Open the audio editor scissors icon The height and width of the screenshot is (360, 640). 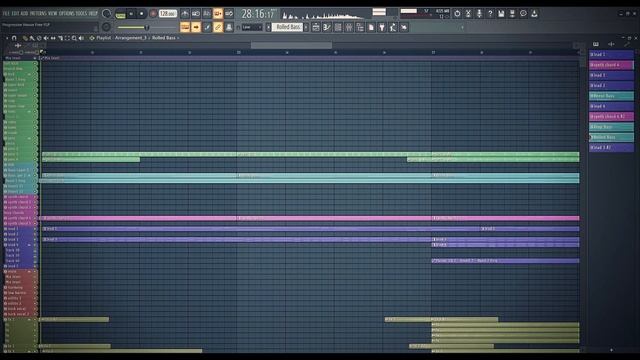point(468,13)
